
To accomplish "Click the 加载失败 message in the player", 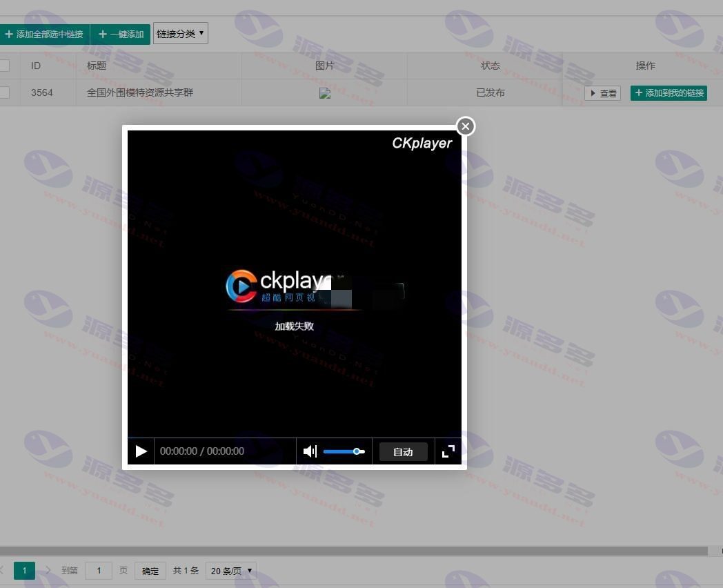I will [294, 326].
